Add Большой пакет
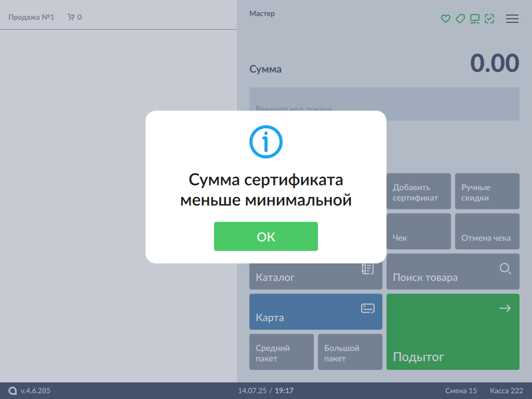This screenshot has width=532, height=399. click(350, 352)
